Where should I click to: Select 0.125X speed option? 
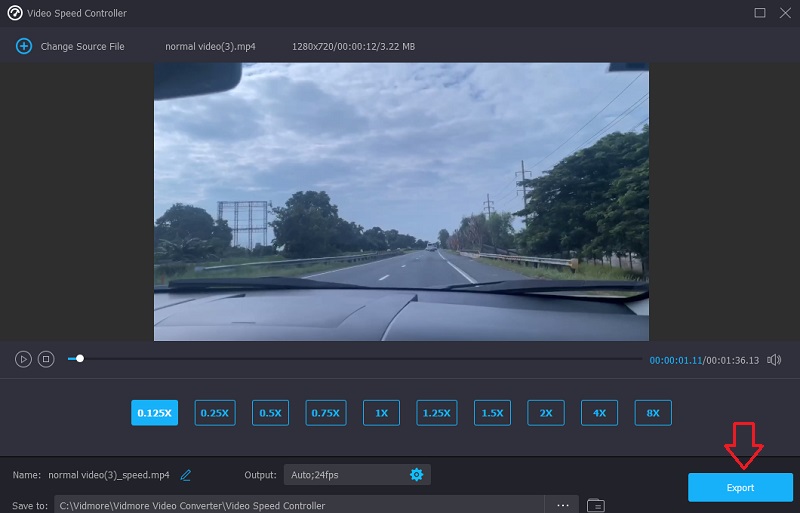[x=154, y=413]
